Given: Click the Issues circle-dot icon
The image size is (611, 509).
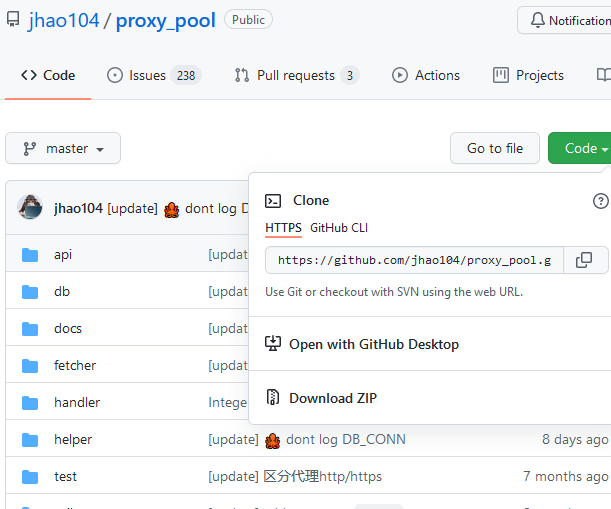Looking at the screenshot, I should [x=115, y=75].
